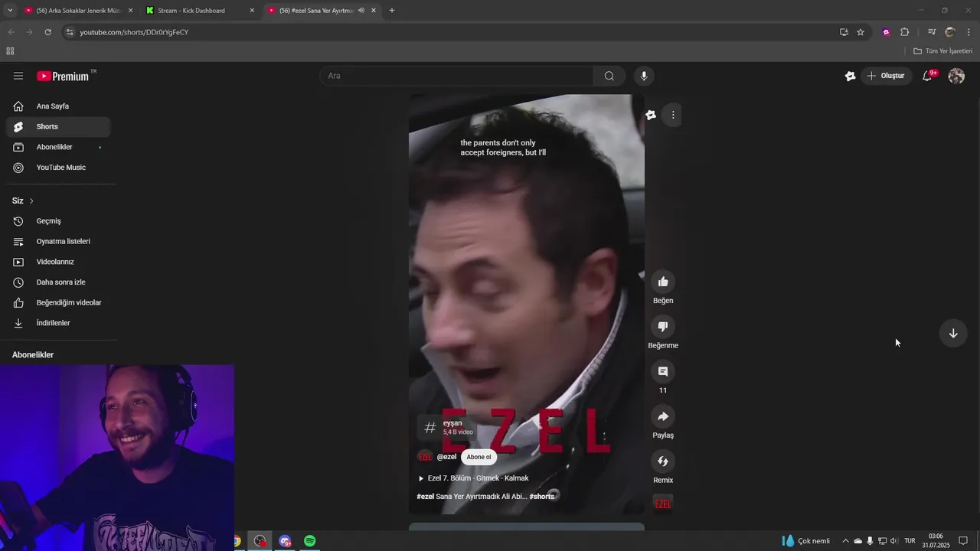
Task: Open Daha sonra izle list
Action: [x=58, y=282]
